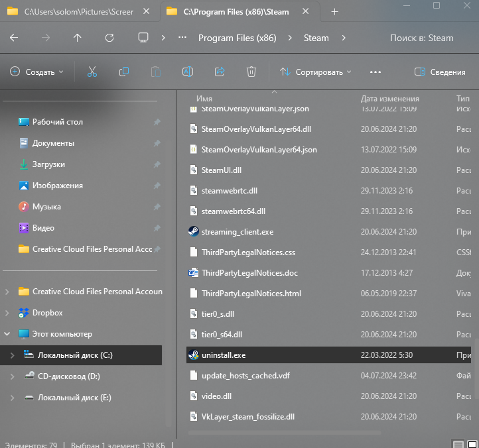Viewport: 479px width, 448px height.
Task: Refresh the current folder view
Action: point(109,38)
